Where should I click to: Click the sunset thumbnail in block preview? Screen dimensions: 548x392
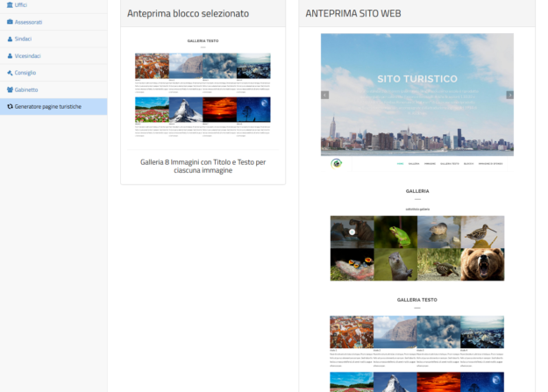pyautogui.click(x=219, y=110)
